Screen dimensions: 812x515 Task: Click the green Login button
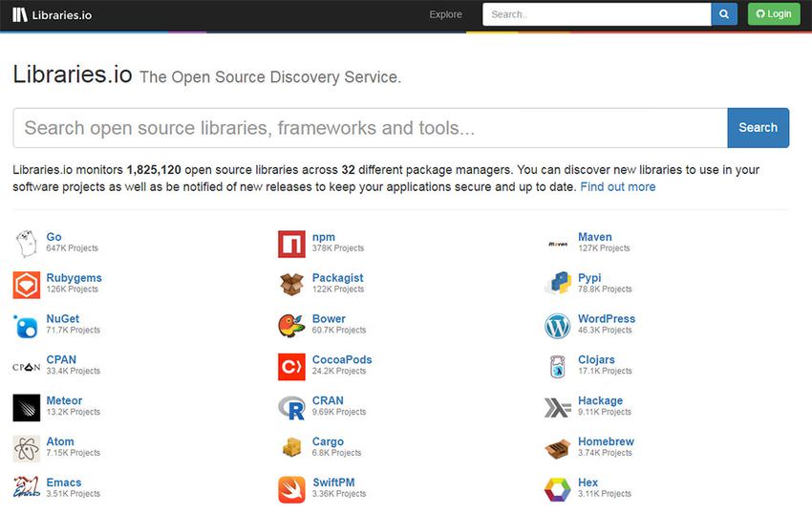point(773,14)
